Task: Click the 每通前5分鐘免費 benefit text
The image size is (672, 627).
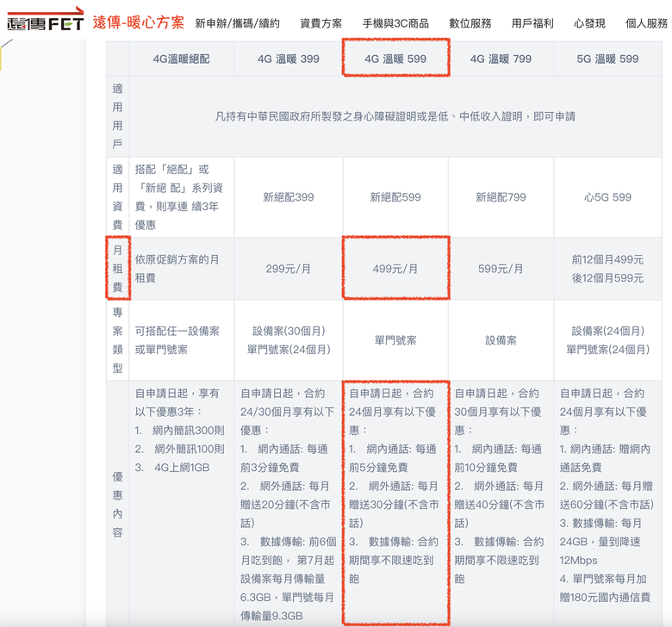Action: point(393,458)
